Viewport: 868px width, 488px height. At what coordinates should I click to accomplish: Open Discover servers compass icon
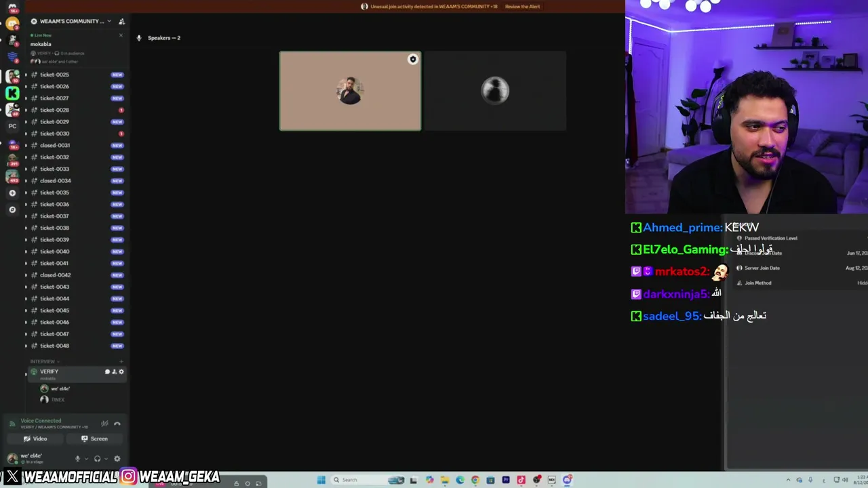(12, 209)
